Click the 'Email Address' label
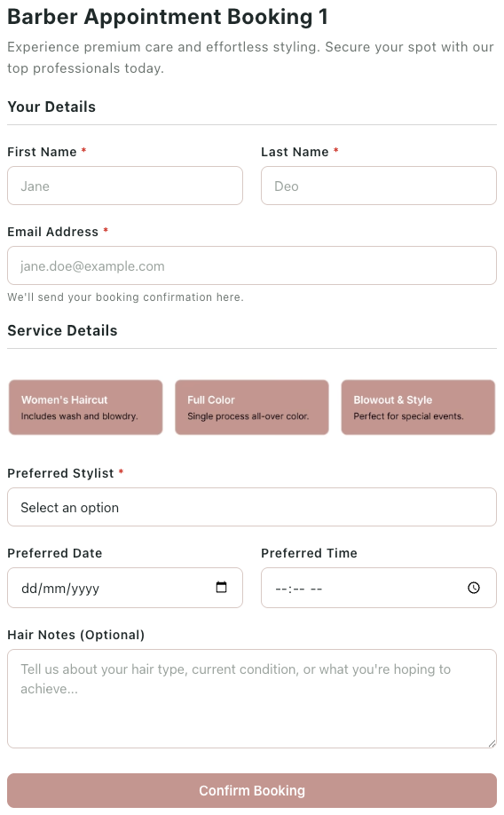504x815 pixels. coord(53,232)
